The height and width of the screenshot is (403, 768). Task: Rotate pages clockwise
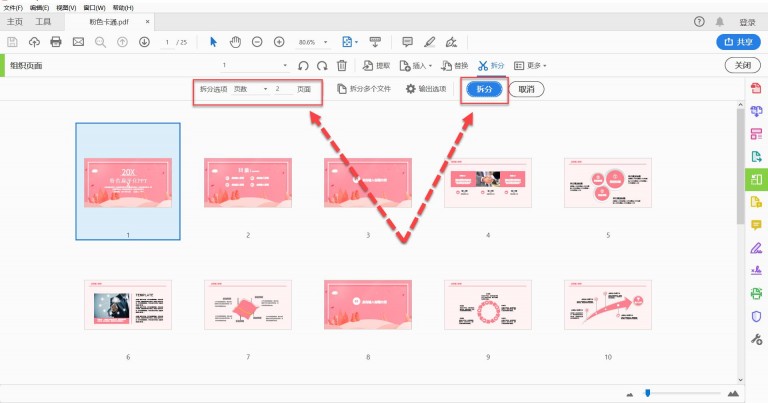322,66
